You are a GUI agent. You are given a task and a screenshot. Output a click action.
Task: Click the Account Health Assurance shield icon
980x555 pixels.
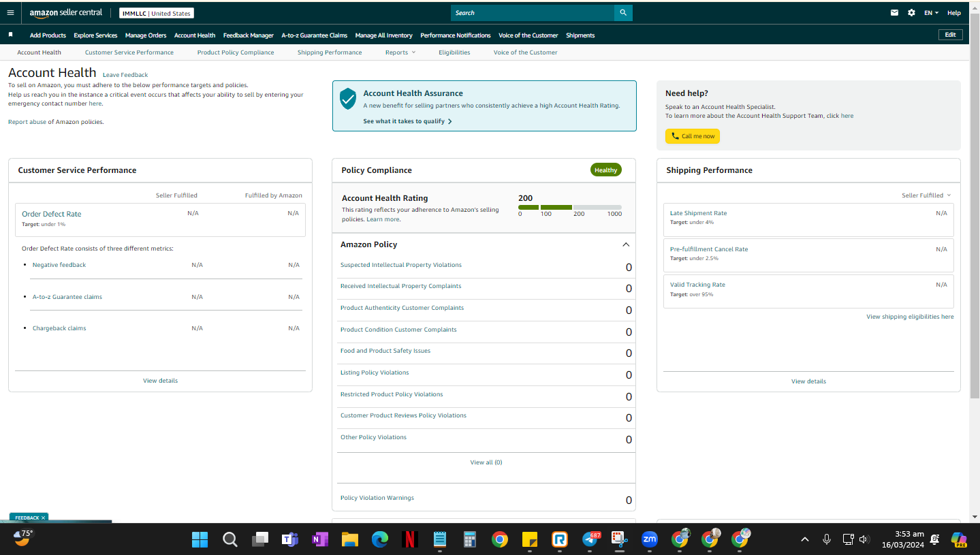coord(348,98)
